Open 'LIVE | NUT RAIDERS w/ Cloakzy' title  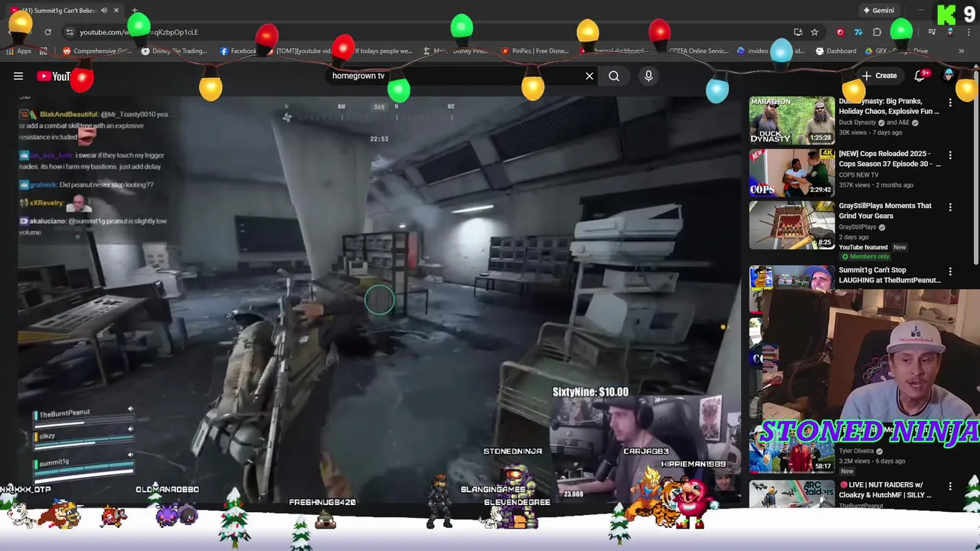click(885, 490)
